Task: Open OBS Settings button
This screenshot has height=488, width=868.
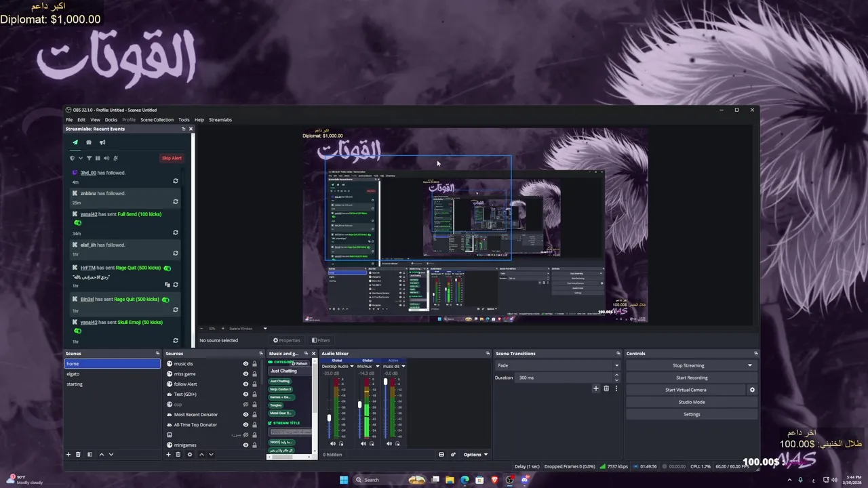Action: coord(692,414)
